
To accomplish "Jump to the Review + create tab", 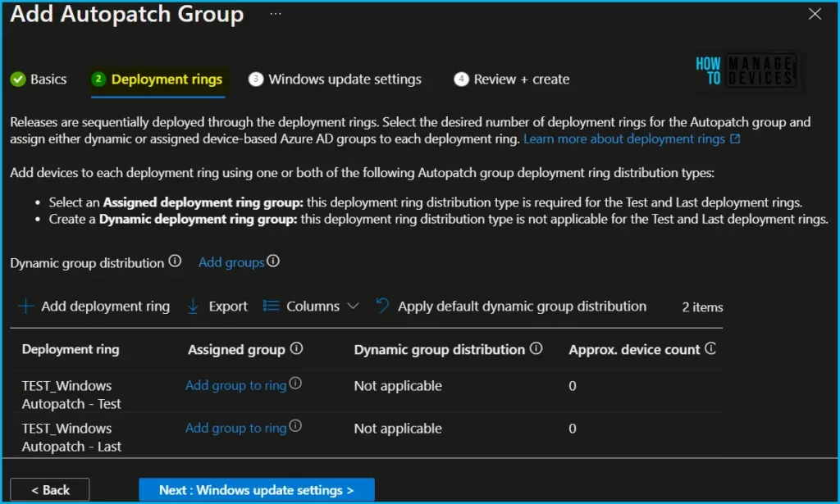I will (512, 79).
